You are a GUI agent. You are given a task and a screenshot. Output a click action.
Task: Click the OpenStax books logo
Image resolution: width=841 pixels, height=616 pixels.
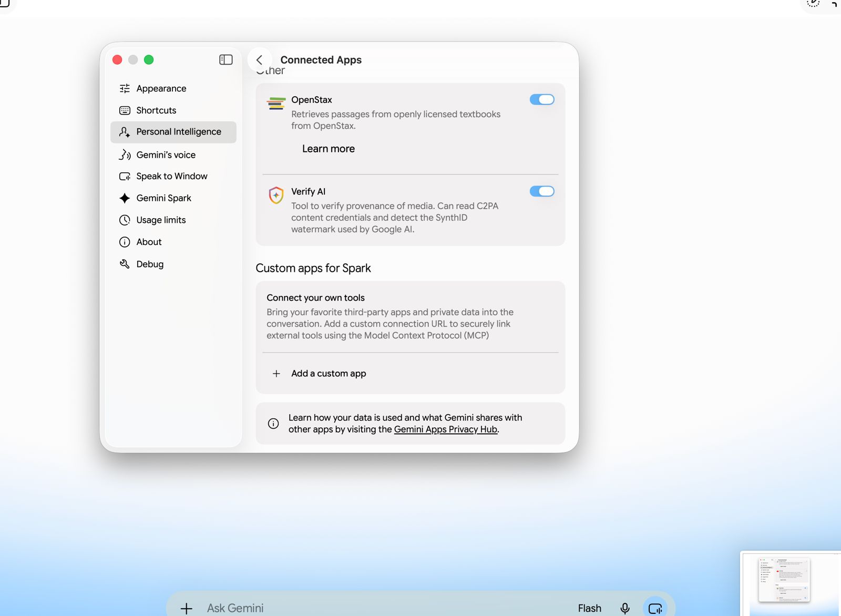[276, 103]
